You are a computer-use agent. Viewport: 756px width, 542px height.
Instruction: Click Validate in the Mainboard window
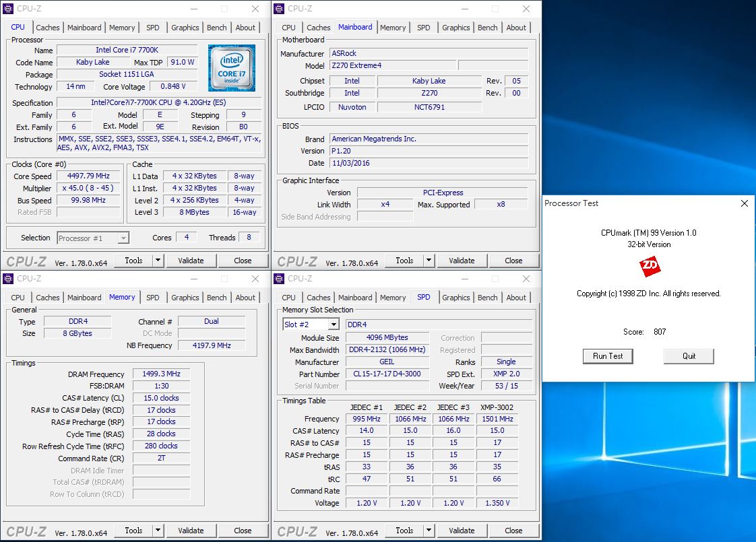click(x=462, y=261)
